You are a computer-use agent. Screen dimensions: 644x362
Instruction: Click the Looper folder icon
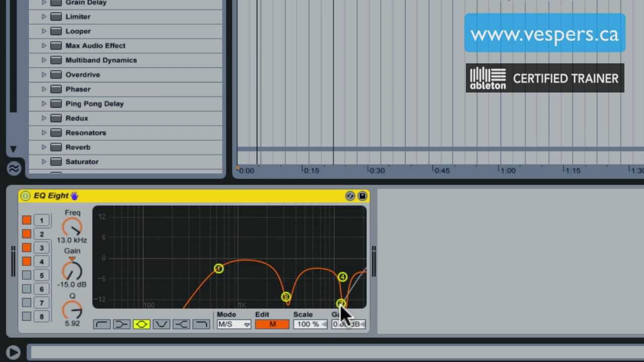(56, 31)
